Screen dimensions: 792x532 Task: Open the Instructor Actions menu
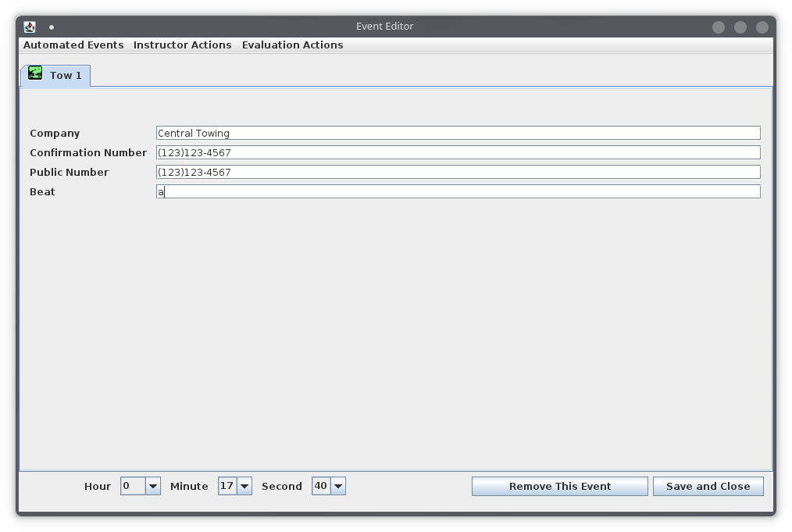coord(182,45)
